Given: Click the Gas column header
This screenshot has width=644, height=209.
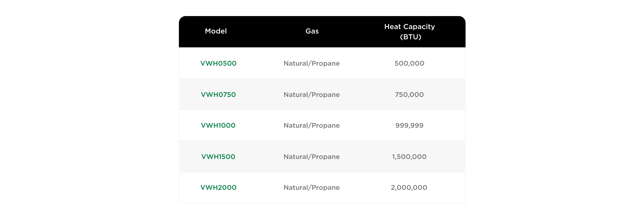Looking at the screenshot, I should coord(312,31).
